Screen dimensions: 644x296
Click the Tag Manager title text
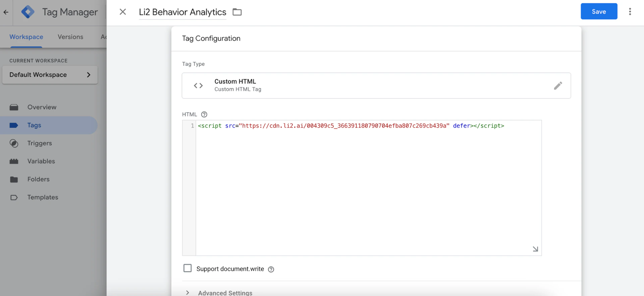(70, 12)
